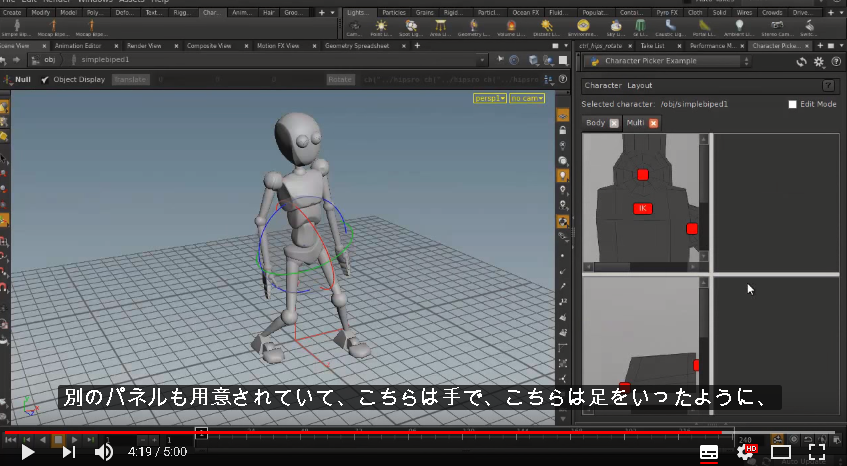Click the Ambient Light shelf tool
Image resolution: width=847 pixels, height=466 pixels.
[738, 28]
